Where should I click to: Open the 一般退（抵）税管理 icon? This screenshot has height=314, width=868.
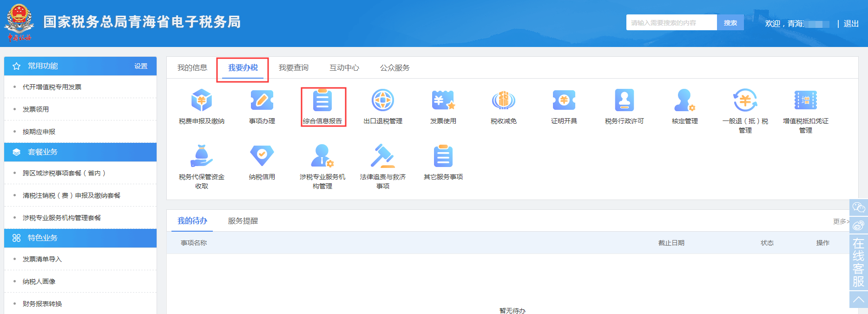(745, 100)
